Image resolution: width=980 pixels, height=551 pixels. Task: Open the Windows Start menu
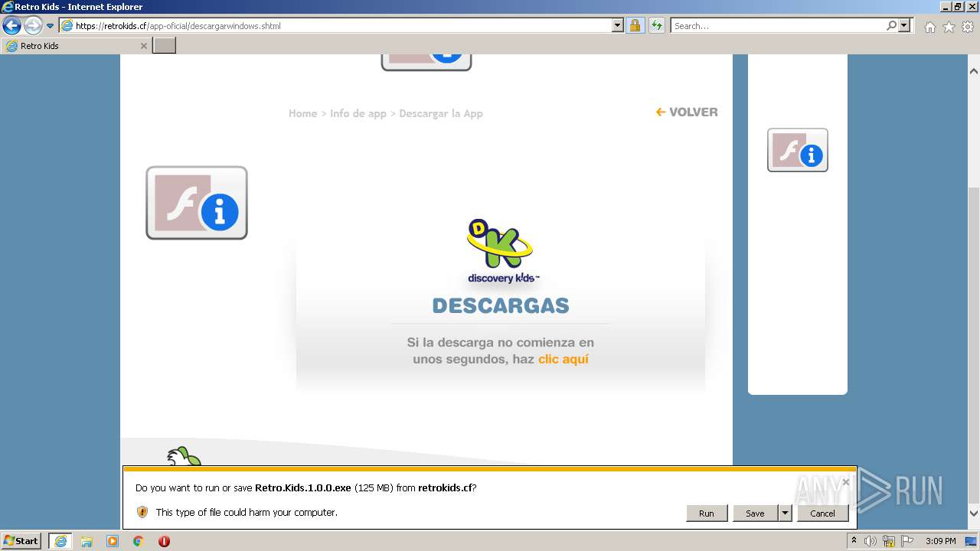click(21, 540)
